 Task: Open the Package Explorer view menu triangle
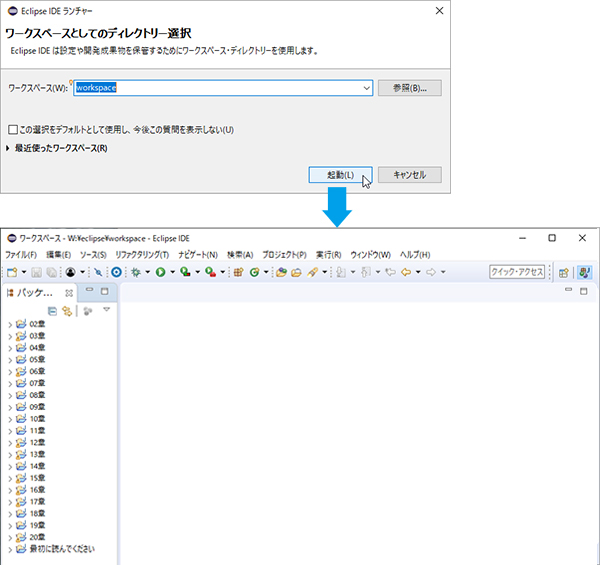coord(106,309)
